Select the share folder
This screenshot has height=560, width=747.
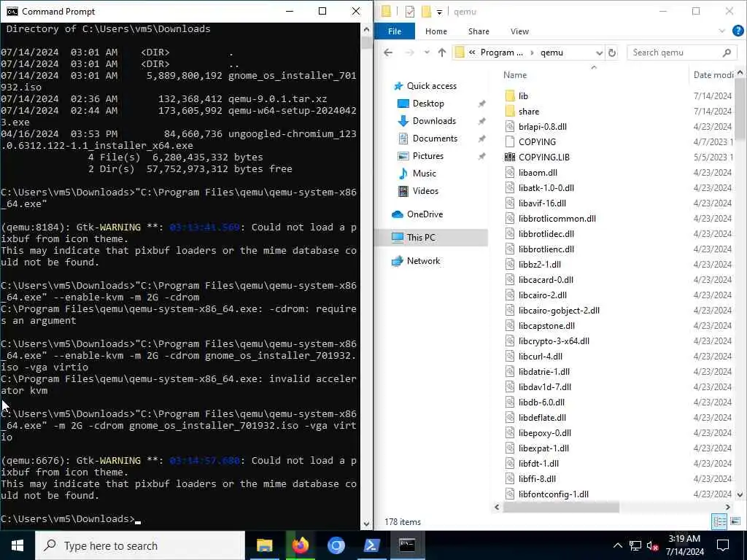528,112
